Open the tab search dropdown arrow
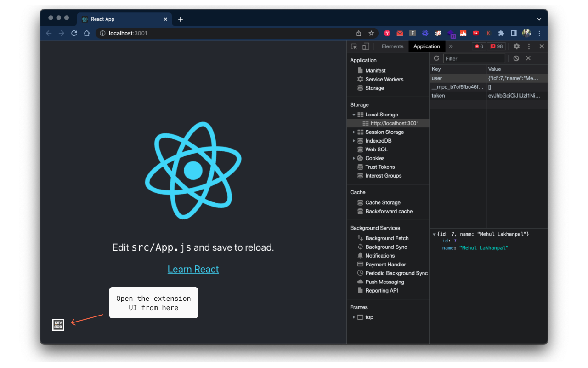Screen dimensions: 588x368 pos(539,19)
